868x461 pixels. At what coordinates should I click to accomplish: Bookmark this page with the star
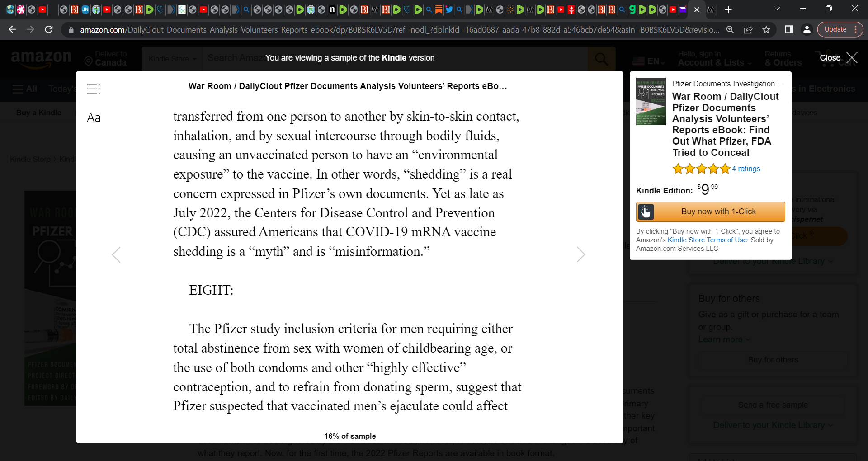(x=766, y=30)
